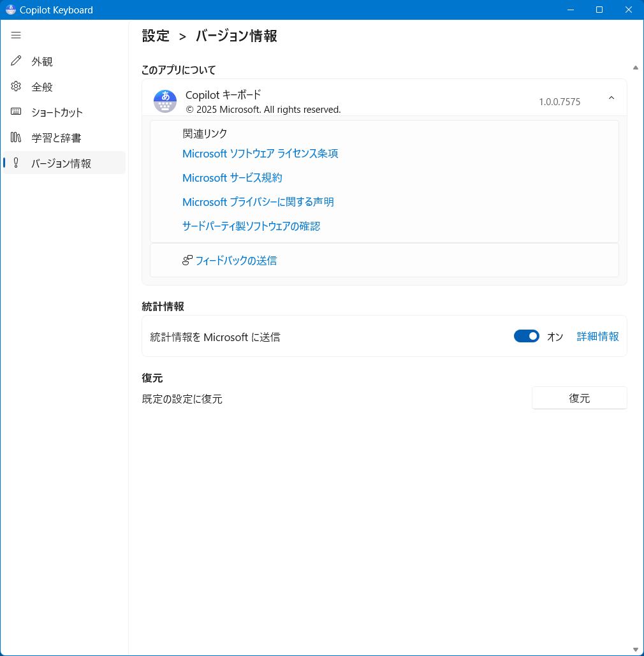The image size is (644, 656).
Task: Click the 統計情報 section heading
Action: [x=163, y=307]
